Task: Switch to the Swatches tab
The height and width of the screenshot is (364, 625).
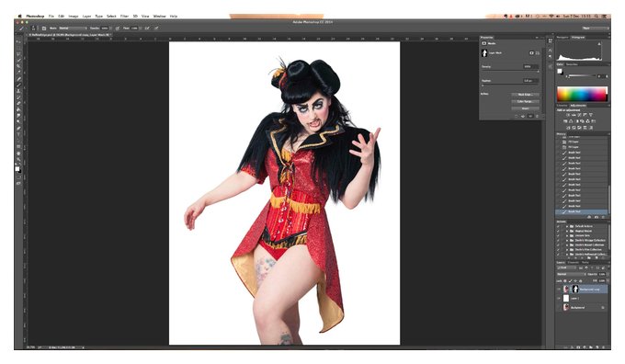Action: click(x=572, y=64)
